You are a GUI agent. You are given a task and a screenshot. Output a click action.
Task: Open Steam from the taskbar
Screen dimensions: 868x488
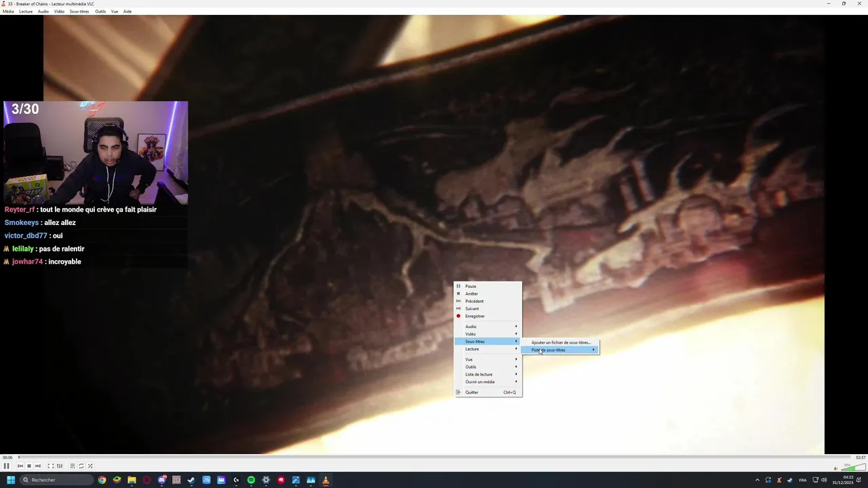(x=191, y=480)
